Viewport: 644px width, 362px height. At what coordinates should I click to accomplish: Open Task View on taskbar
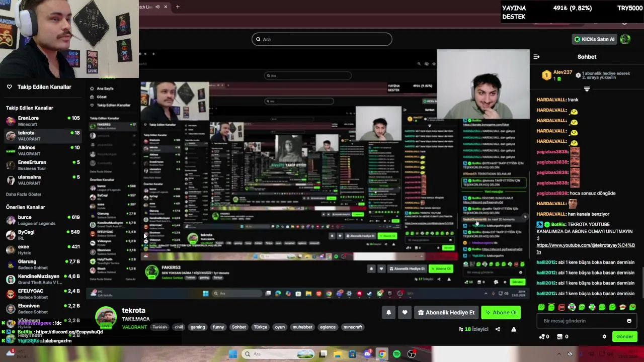(x=323, y=354)
